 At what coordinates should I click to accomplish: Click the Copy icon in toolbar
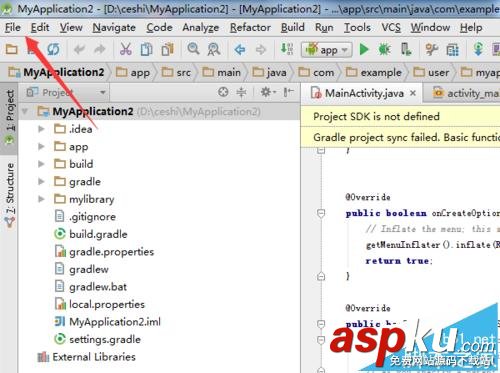146,49
